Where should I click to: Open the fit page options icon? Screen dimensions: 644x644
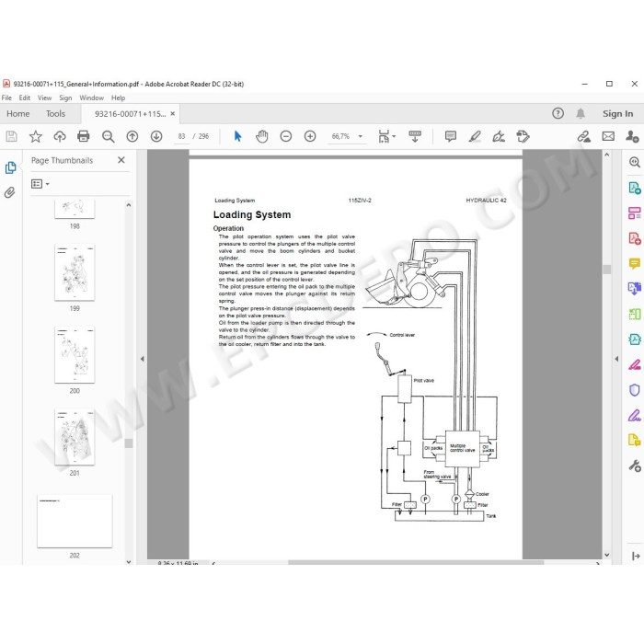click(x=387, y=136)
